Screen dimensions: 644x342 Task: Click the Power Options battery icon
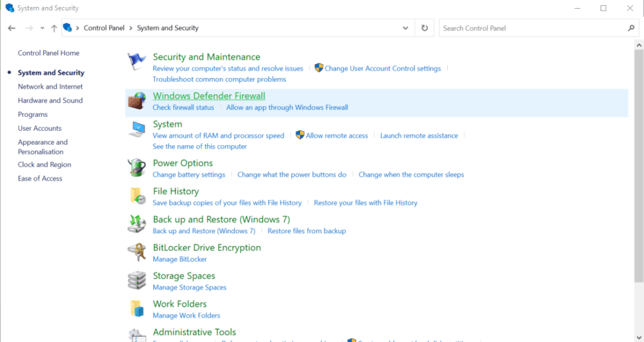(136, 168)
